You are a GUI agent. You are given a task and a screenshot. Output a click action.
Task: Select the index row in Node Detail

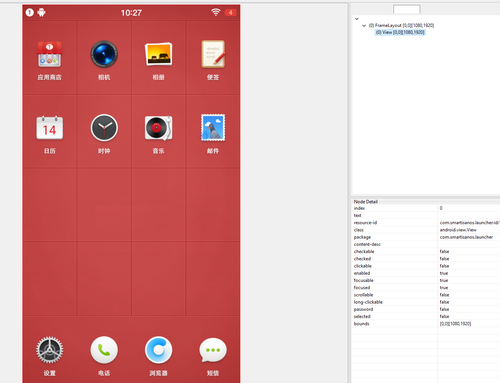pyautogui.click(x=426, y=208)
